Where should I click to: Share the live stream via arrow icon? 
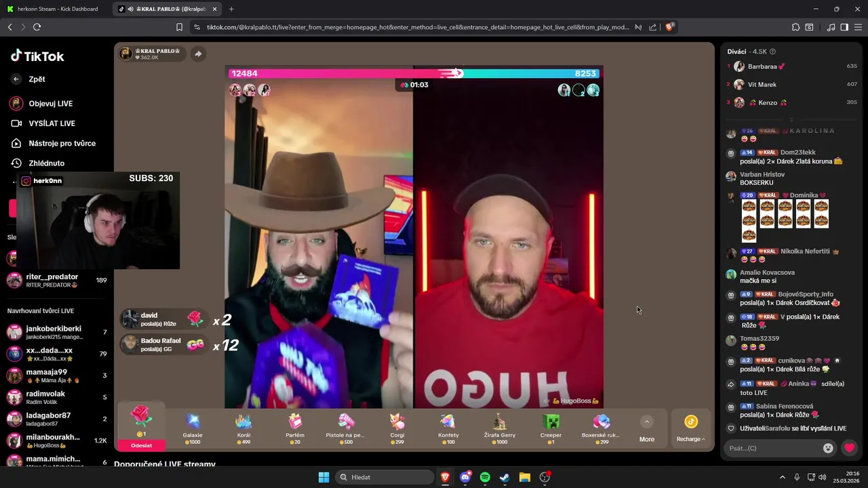[198, 54]
